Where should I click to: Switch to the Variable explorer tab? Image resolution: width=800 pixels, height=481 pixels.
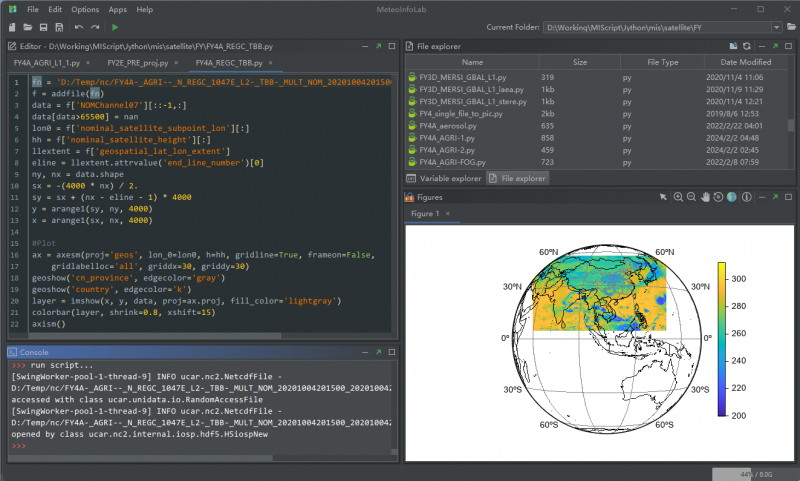tap(445, 178)
